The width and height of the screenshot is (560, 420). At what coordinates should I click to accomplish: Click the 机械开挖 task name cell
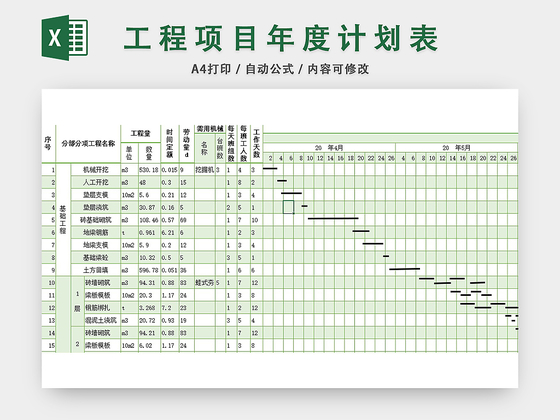tap(96, 170)
